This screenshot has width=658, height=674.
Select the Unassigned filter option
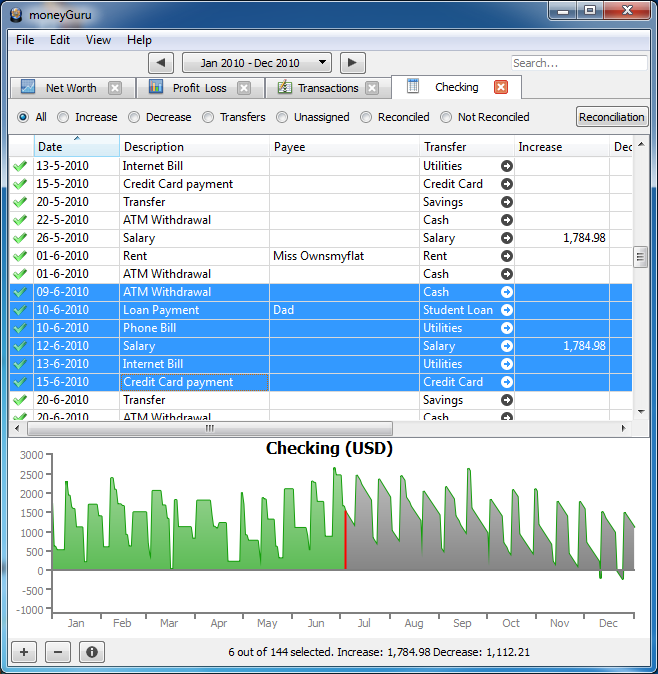click(x=283, y=117)
